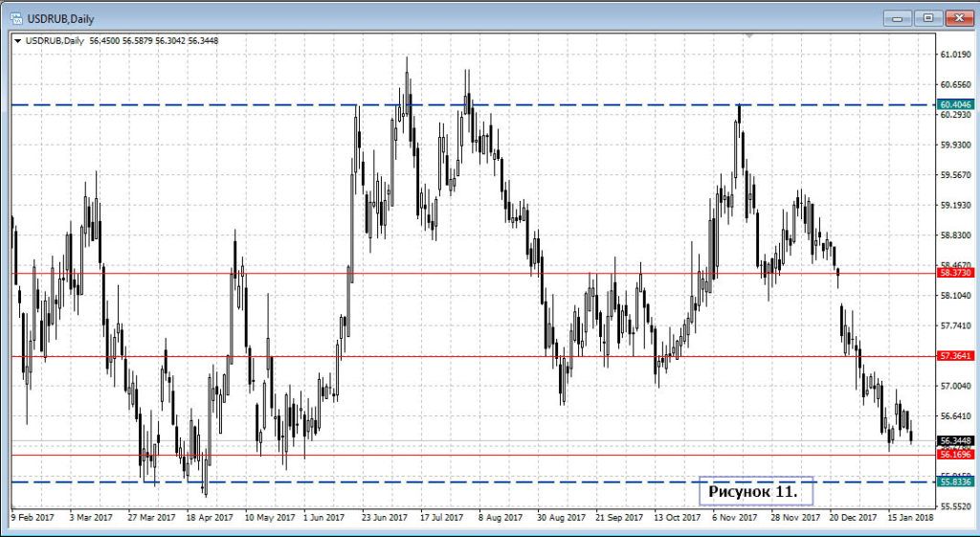Select the Рисунок 11. text label
This screenshot has width=980, height=537.
click(756, 491)
